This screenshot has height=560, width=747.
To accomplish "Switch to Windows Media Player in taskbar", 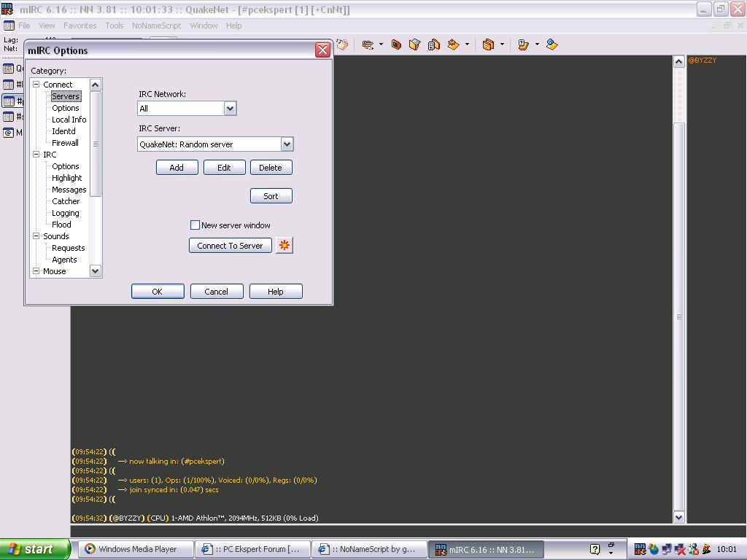I will (136, 549).
